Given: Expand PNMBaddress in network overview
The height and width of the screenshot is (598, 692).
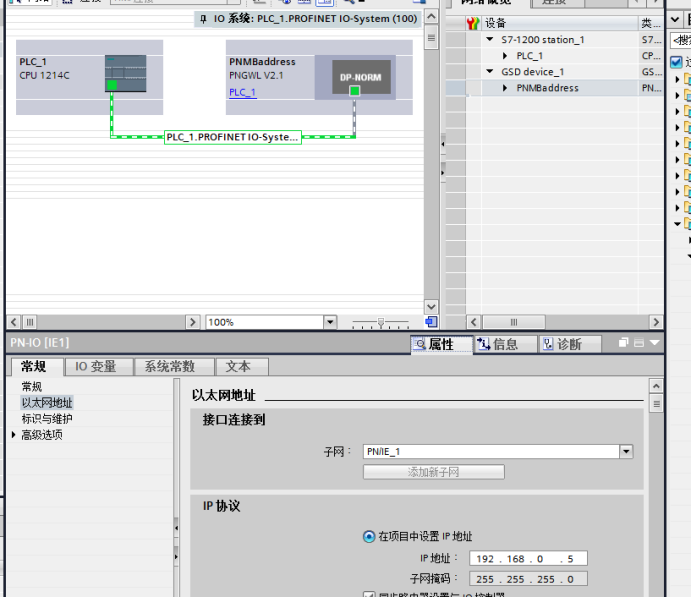Looking at the screenshot, I should click(x=505, y=88).
